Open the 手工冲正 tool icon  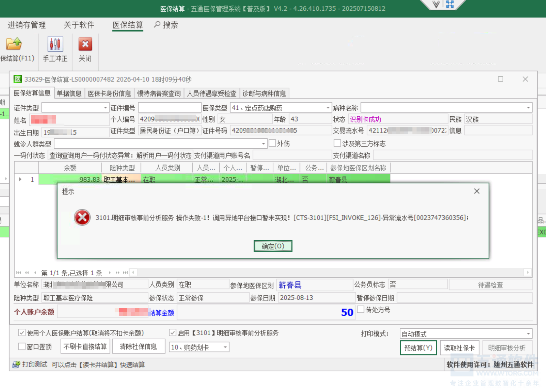tap(55, 44)
